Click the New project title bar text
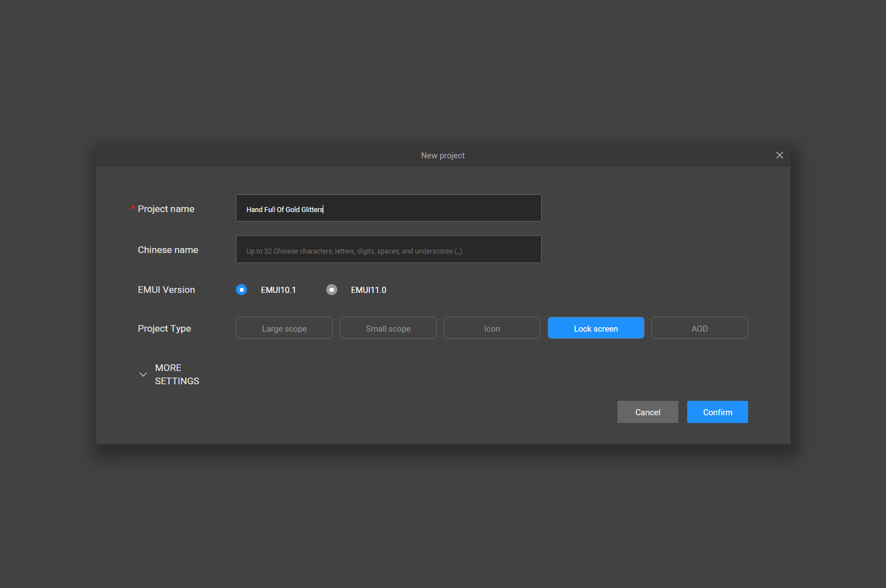 click(442, 156)
